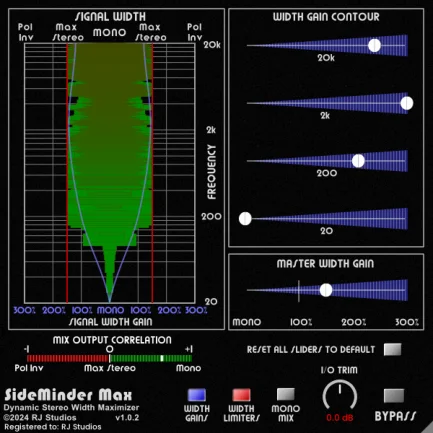Click the SideMinder Max logo
The width and height of the screenshot is (433, 433).
click(x=68, y=395)
